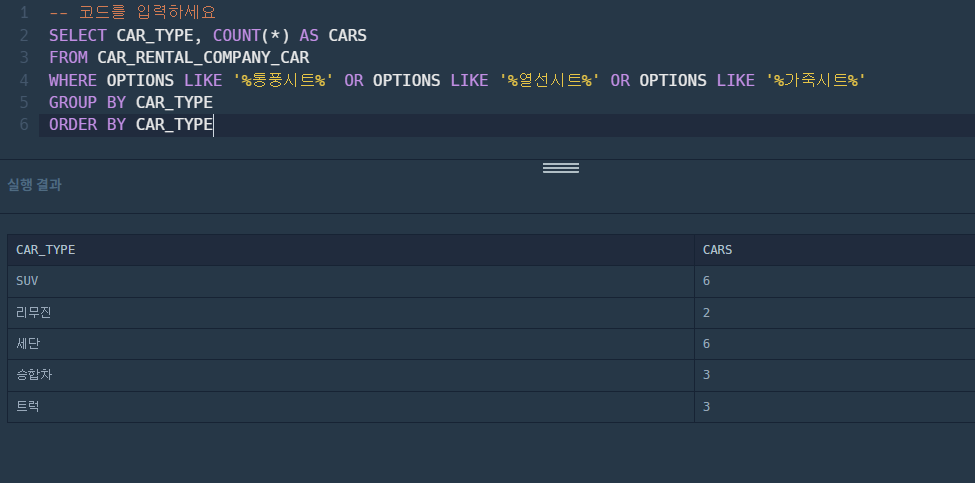Click line number 3 in the gutter
Screen dimensions: 975x483
[24, 58]
